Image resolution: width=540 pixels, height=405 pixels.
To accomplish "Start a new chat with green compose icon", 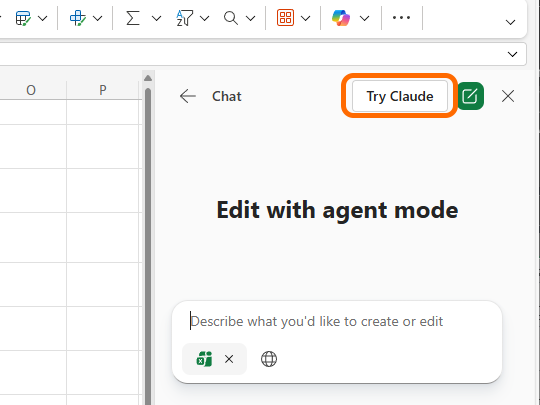I will [x=471, y=96].
